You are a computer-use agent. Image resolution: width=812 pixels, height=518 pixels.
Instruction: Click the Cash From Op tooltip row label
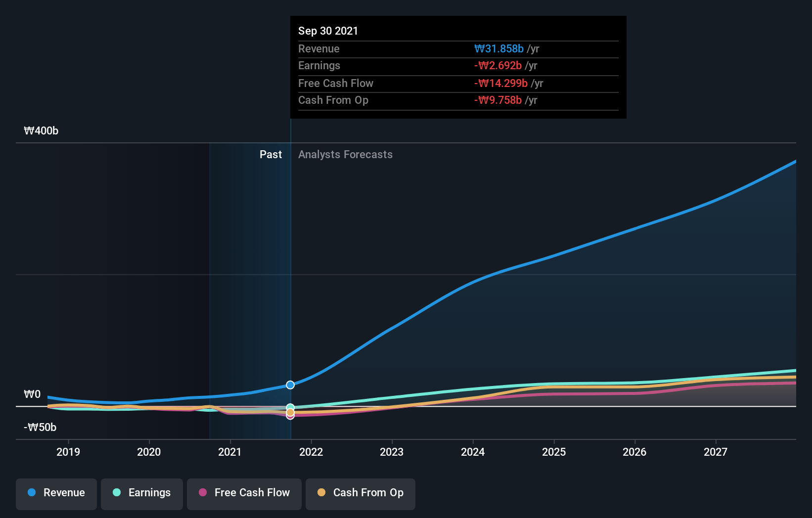pyautogui.click(x=333, y=100)
